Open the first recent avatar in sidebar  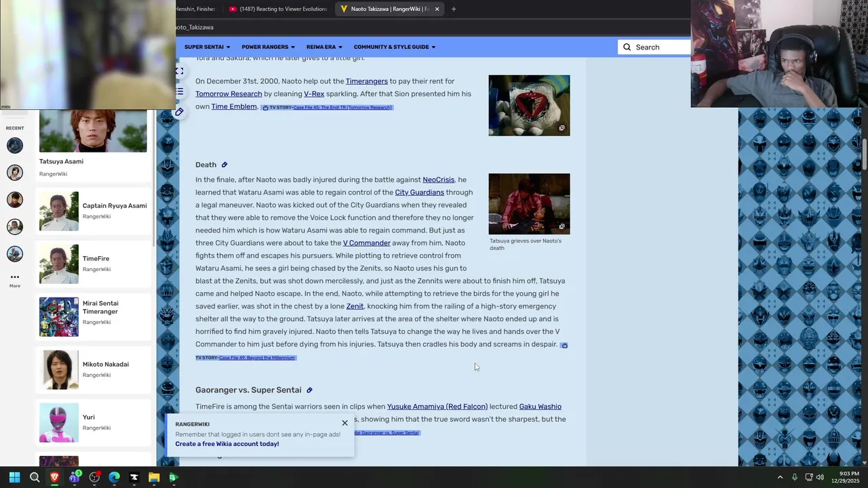[x=15, y=145]
